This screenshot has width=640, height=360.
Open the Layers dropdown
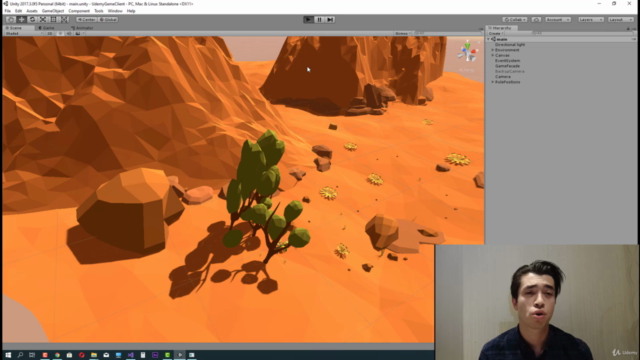coord(591,20)
